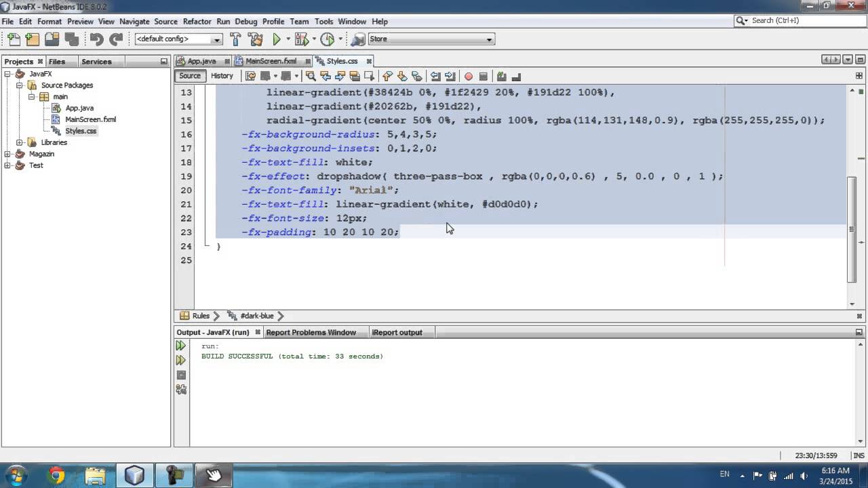The image size is (868, 488).
Task: Click Find Previous Occurrence icon
Action: [325, 76]
